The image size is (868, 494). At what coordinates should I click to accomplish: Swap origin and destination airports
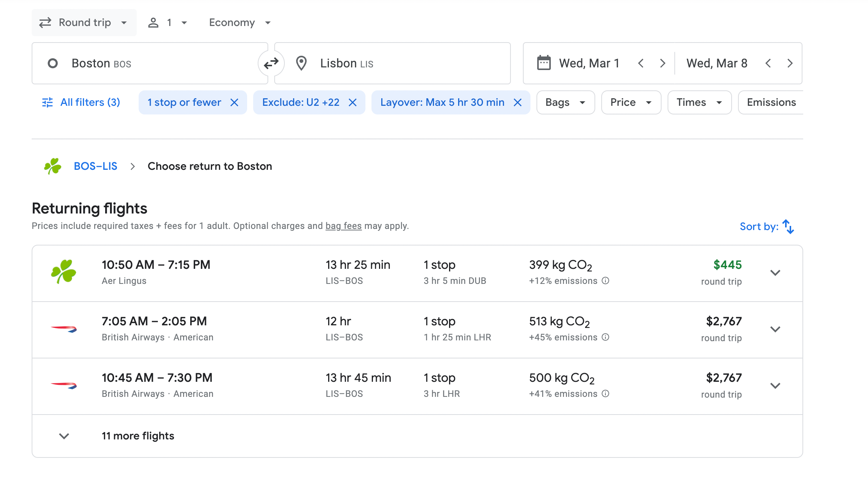(271, 63)
